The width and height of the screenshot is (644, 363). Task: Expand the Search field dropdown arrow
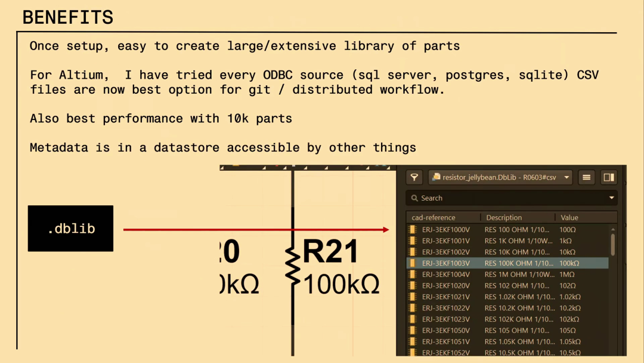click(612, 198)
